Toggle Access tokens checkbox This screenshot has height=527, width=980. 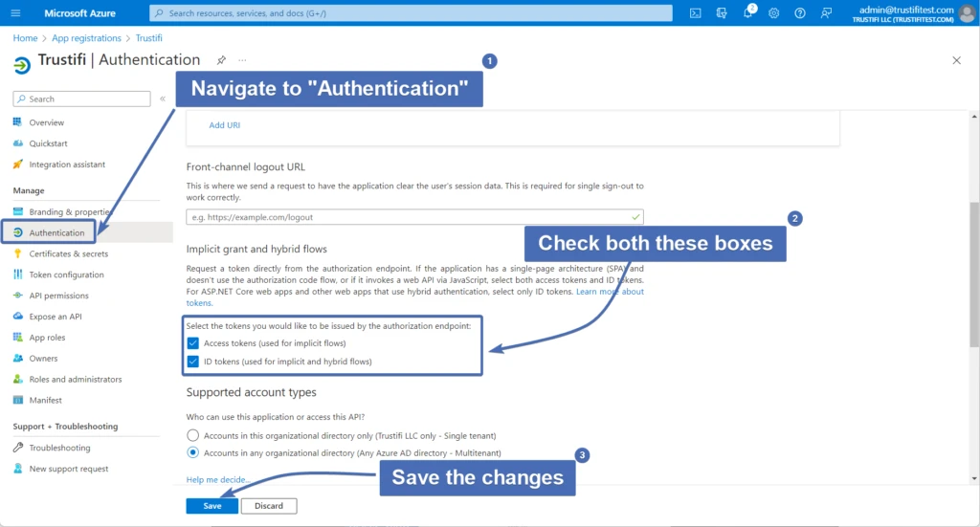point(193,342)
